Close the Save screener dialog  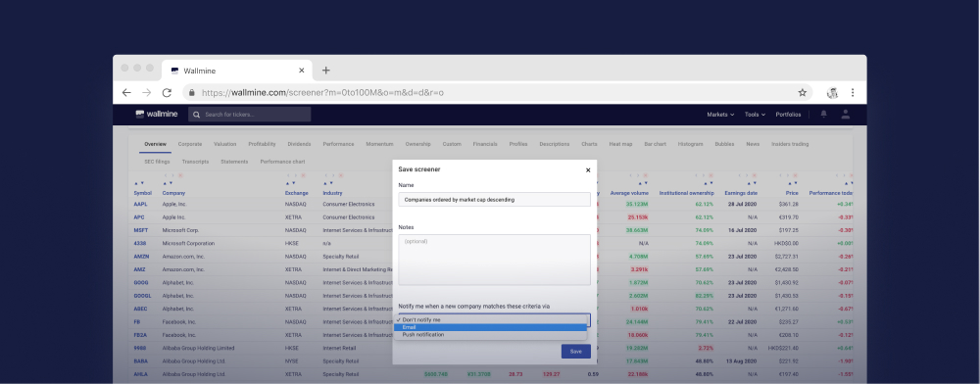(587, 169)
